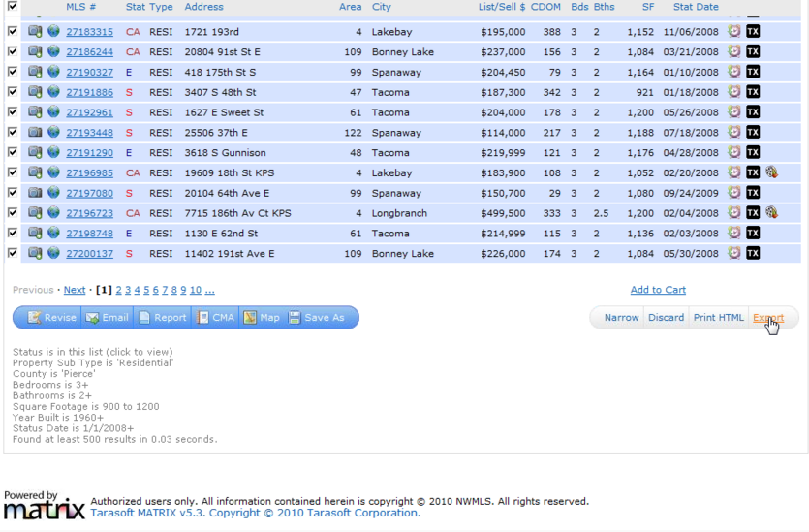Click TX icon on the 3618 S Gunnison row
Image resolution: width=809 pixels, height=532 pixels.
coord(753,152)
